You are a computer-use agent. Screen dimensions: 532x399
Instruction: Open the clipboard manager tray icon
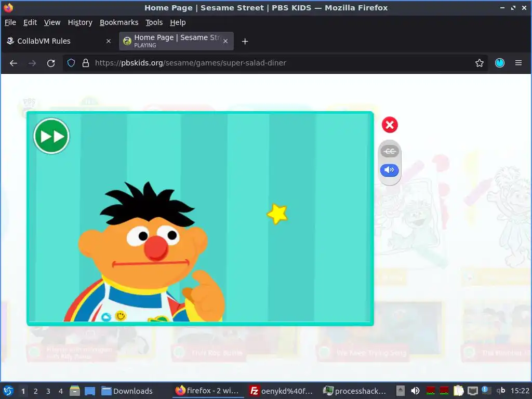(458, 391)
